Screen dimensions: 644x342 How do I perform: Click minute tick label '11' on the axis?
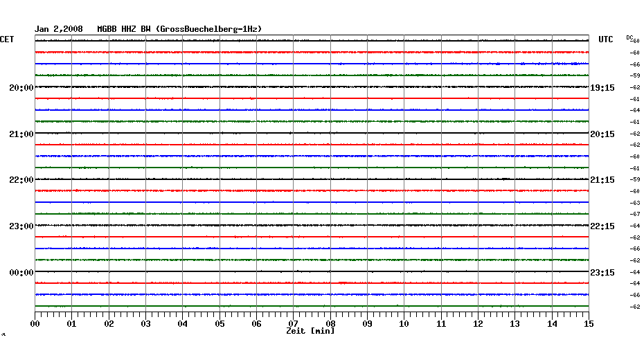(441, 324)
